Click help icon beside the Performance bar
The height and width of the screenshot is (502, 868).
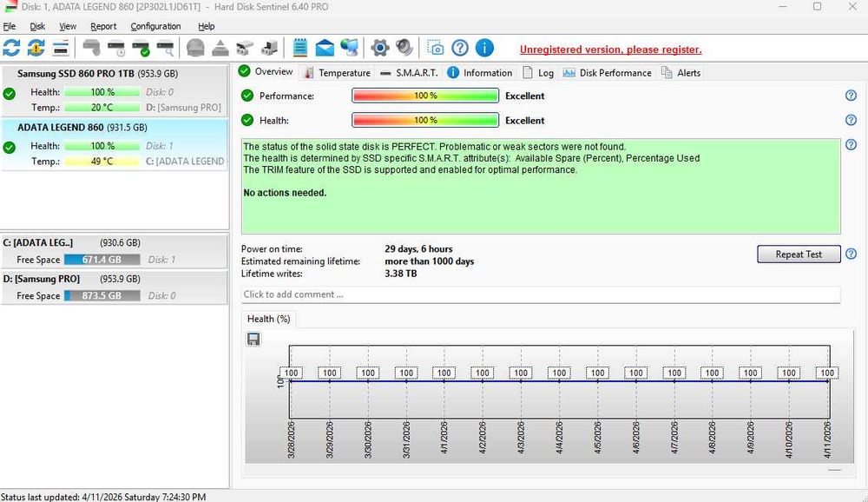pos(851,96)
